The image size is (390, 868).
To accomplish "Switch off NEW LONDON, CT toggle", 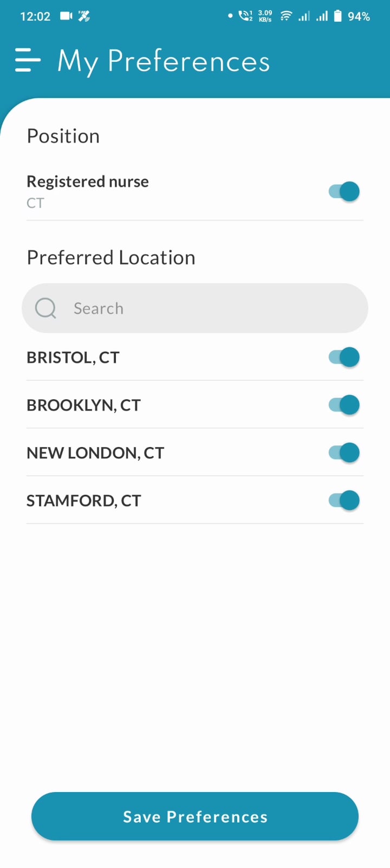I will point(344,452).
